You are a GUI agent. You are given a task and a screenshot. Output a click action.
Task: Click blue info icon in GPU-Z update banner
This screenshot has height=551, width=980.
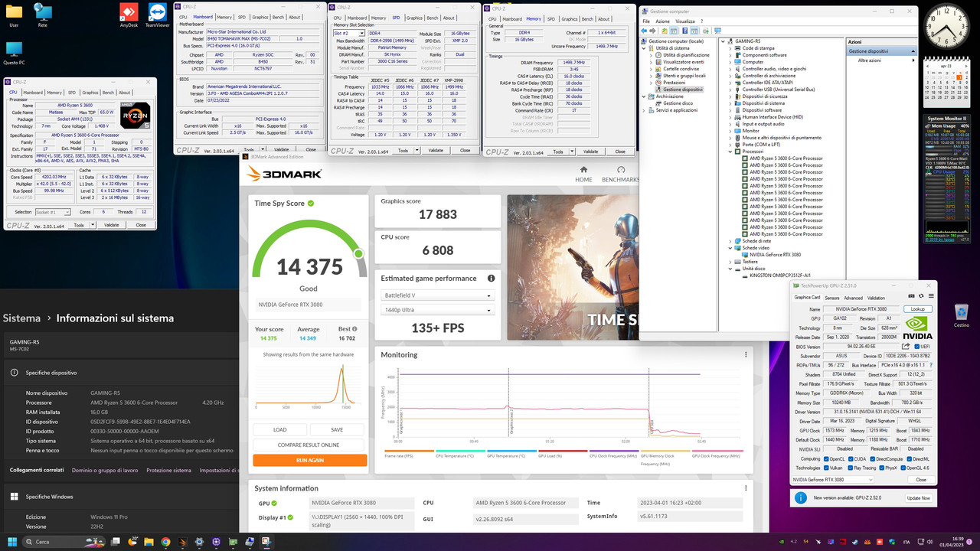800,497
